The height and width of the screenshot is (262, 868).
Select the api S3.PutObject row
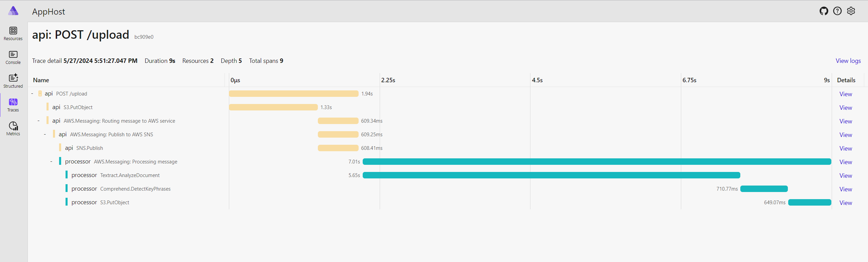click(x=447, y=107)
